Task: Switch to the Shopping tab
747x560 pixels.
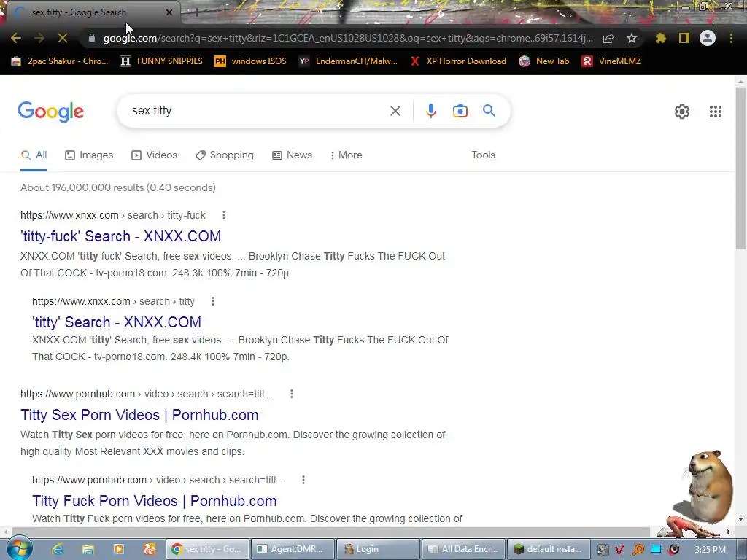Action: coord(225,155)
